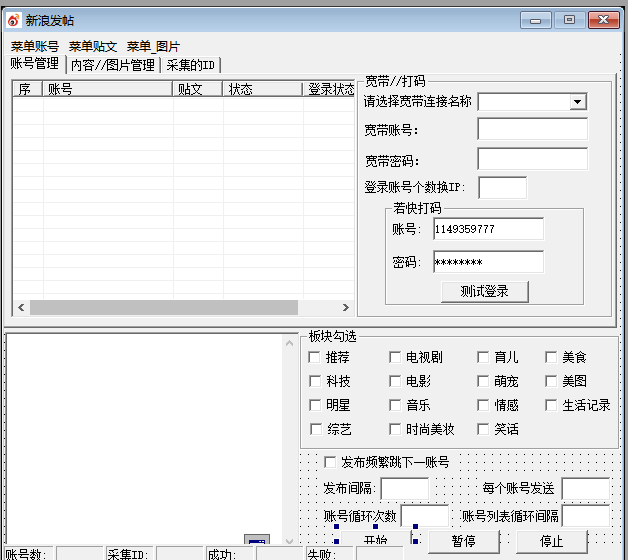Screen dimensions: 628x560
Task: Close the 新浪发帖 window
Action: tap(604, 20)
